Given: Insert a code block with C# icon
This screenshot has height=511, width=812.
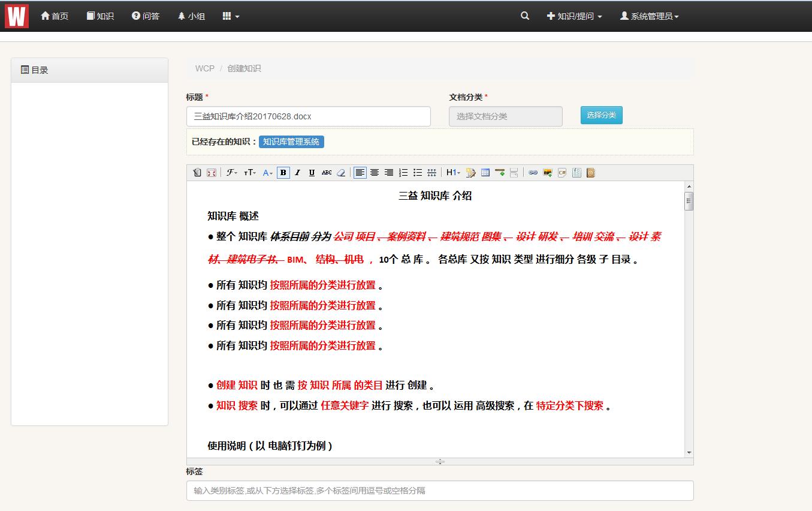Looking at the screenshot, I should pos(562,173).
